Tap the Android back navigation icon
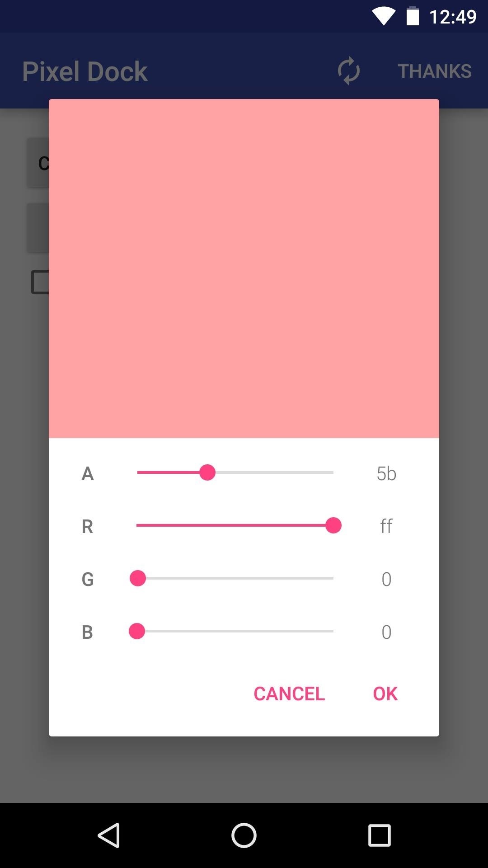The height and width of the screenshot is (868, 488). [109, 835]
